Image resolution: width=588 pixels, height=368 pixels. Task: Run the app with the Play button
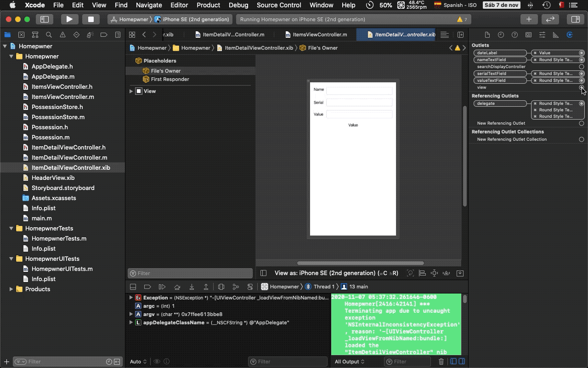coord(69,19)
